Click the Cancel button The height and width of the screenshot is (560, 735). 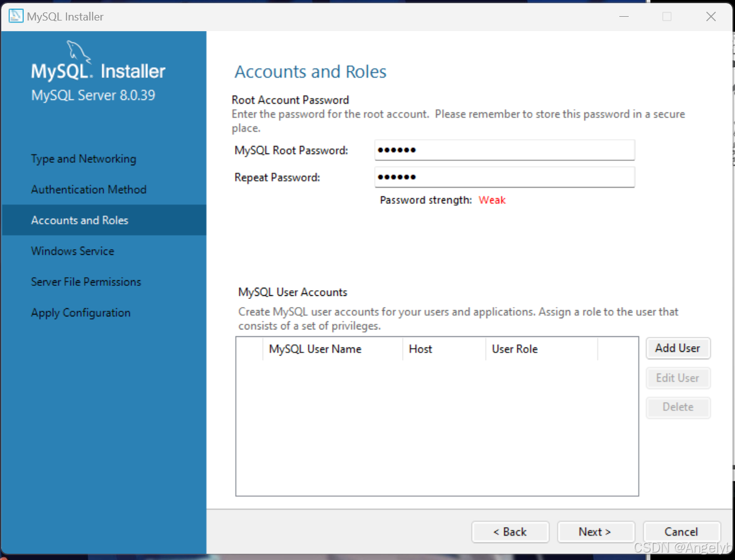[x=682, y=531]
